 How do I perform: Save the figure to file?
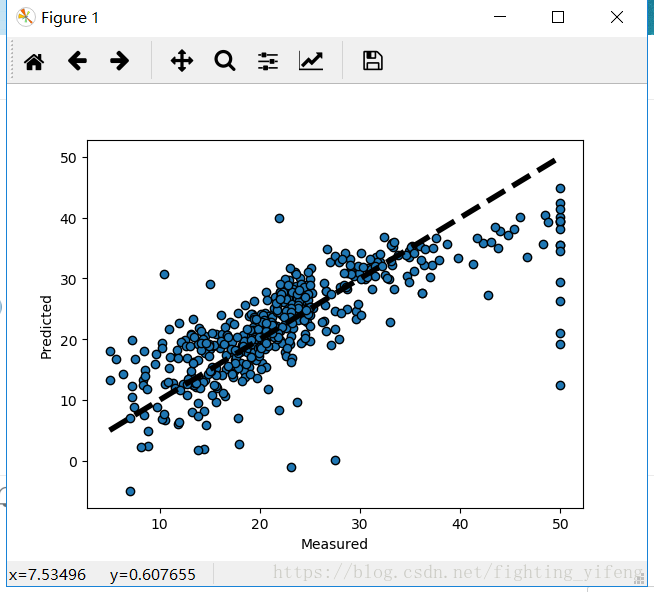point(372,61)
